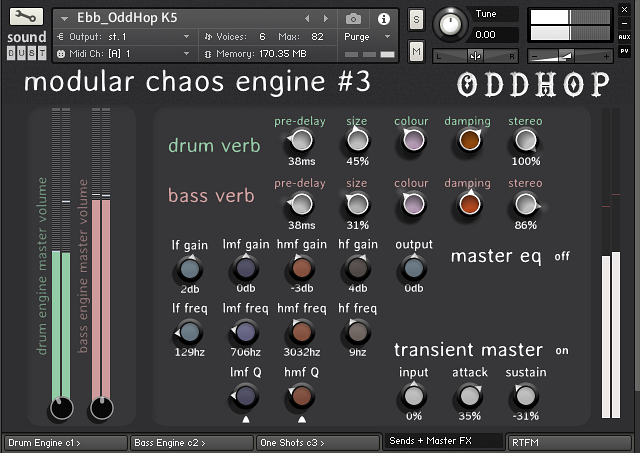
Task: Click the Voices count 6
Action: tap(262, 37)
